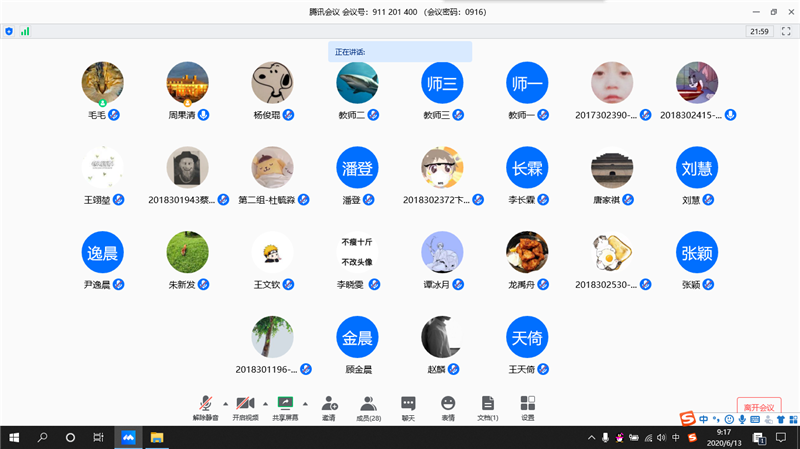Turn on camera with 开启视频
The image size is (800, 449).
tap(245, 404)
